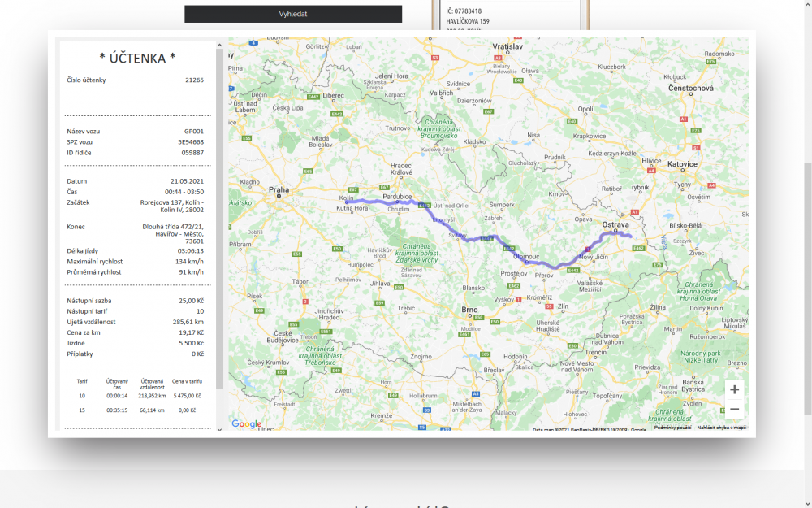The width and height of the screenshot is (812, 508).
Task: Click tariff 10 price 5 475,00 Kč
Action: (187, 396)
